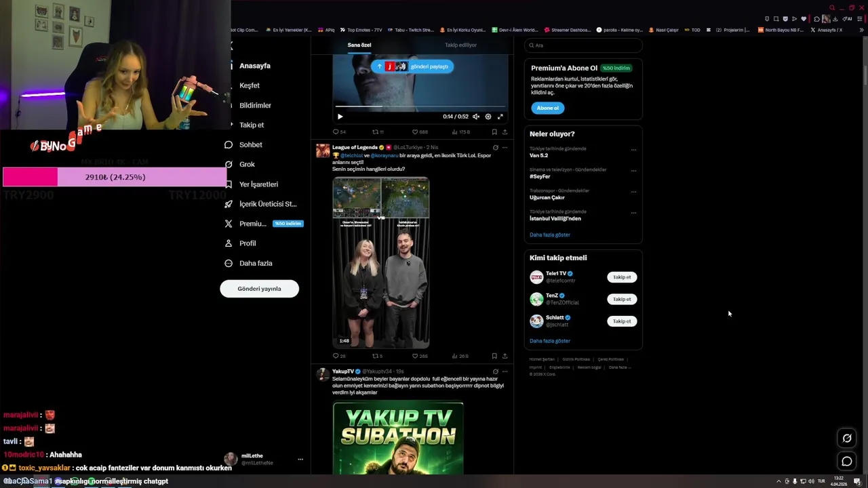Open the Profil page icon
The image size is (868, 488).
[229, 243]
